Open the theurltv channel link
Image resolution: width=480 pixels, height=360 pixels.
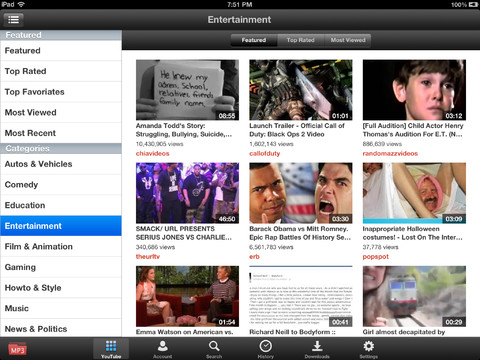(148, 256)
